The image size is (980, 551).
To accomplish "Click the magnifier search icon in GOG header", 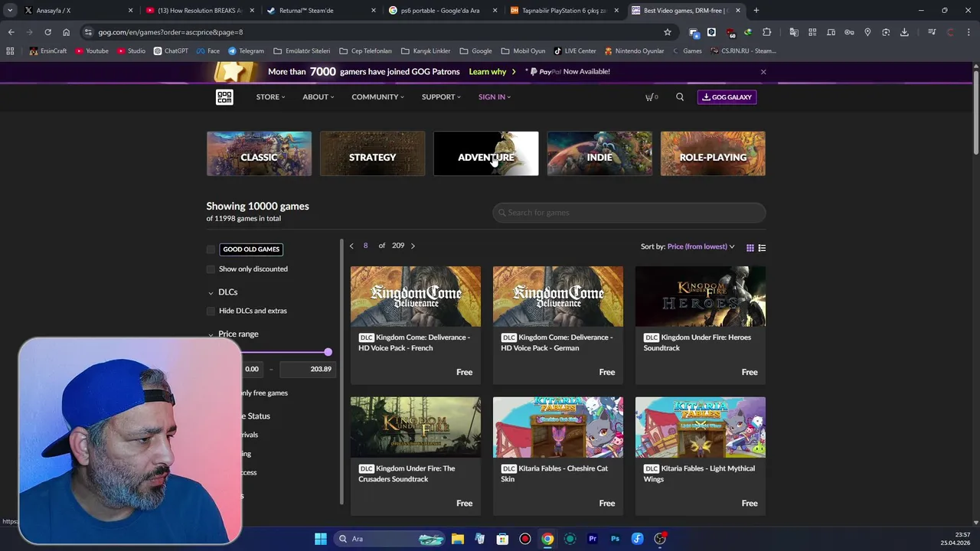I will (x=680, y=97).
